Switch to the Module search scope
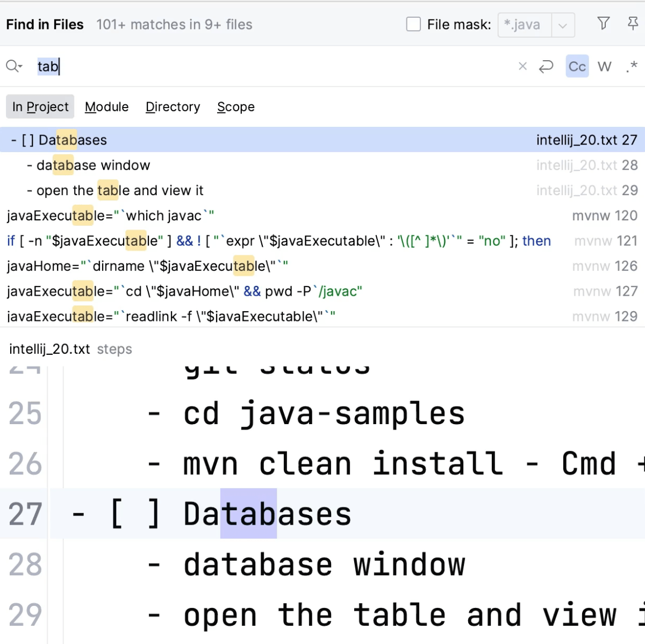645x644 pixels. [x=106, y=106]
